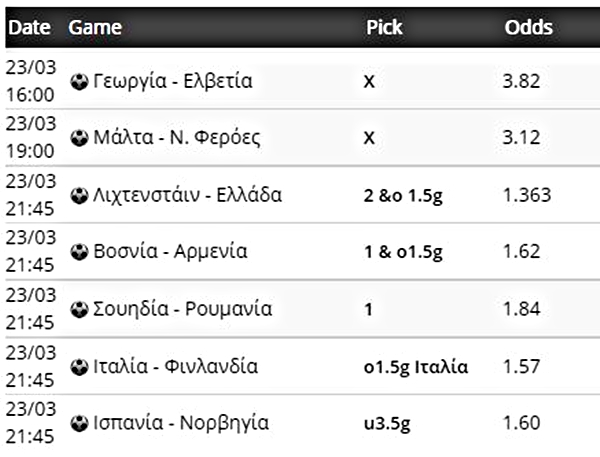
Task: Click the o1.5g Ιταλία pick
Action: pos(415,367)
